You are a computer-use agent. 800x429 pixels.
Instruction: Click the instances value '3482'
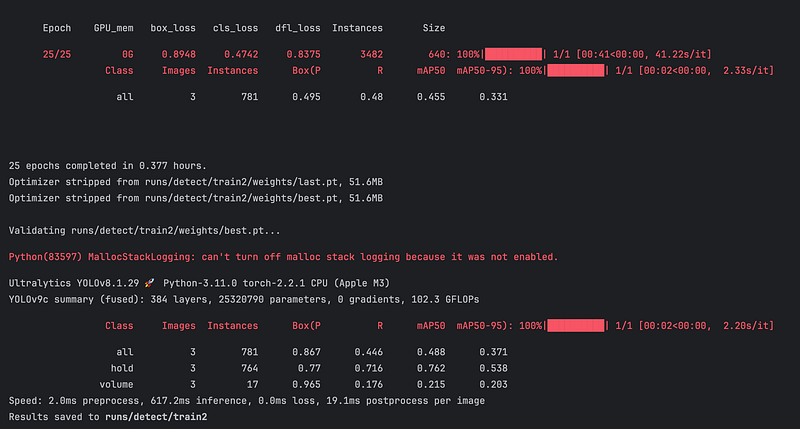click(371, 54)
